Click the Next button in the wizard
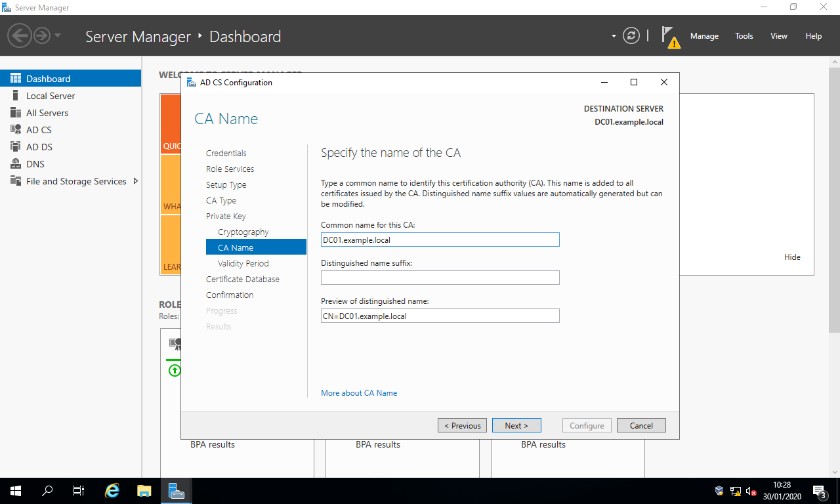This screenshot has width=840, height=504. coord(516,425)
